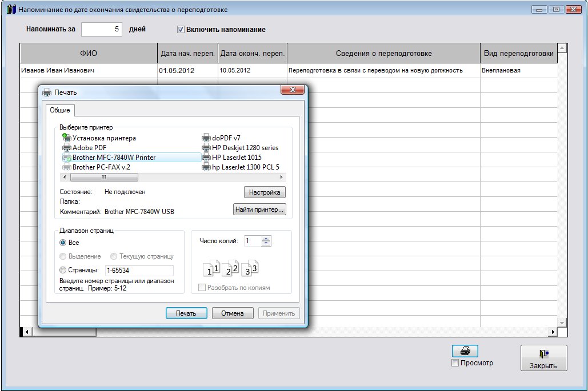Click the Внеплановая cell
The image size is (588, 391).
point(519,70)
